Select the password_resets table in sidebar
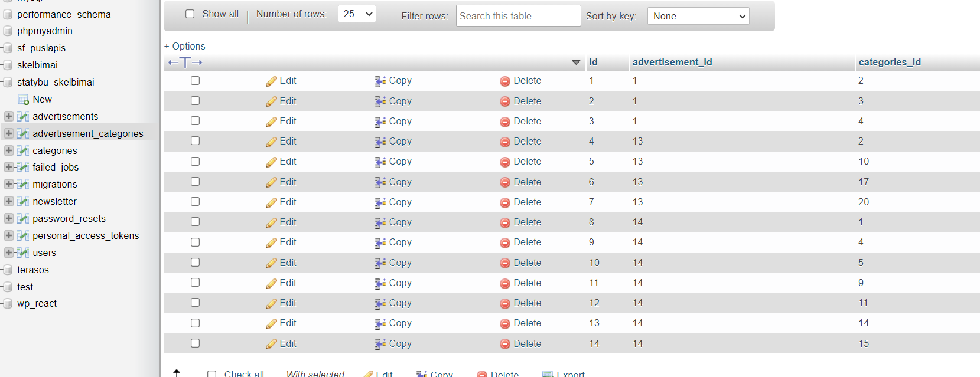 69,218
